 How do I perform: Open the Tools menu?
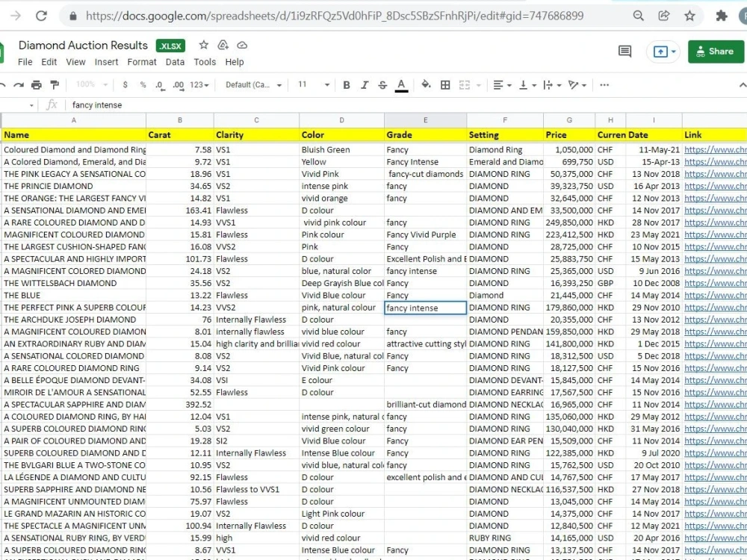pyautogui.click(x=205, y=62)
